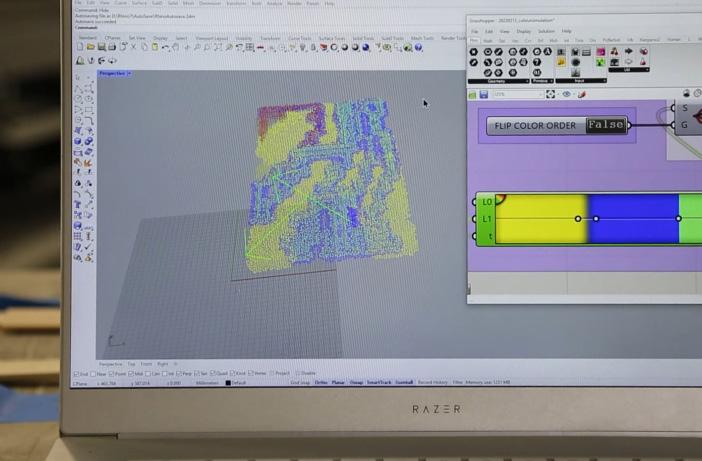Viewport: 702px width, 461px height.
Task: Expand the Util panel plus button
Action: pyautogui.click(x=646, y=70)
